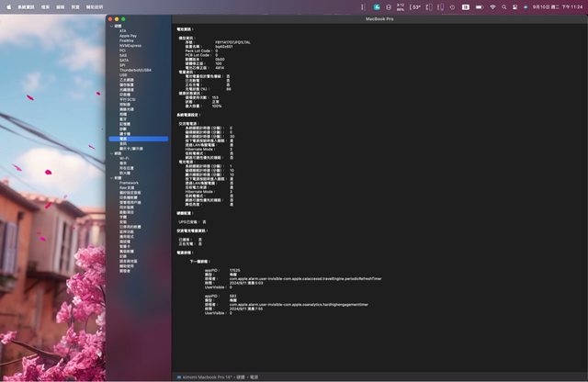Open the 系統資訊 application menu
The image size is (588, 382).
click(24, 6)
